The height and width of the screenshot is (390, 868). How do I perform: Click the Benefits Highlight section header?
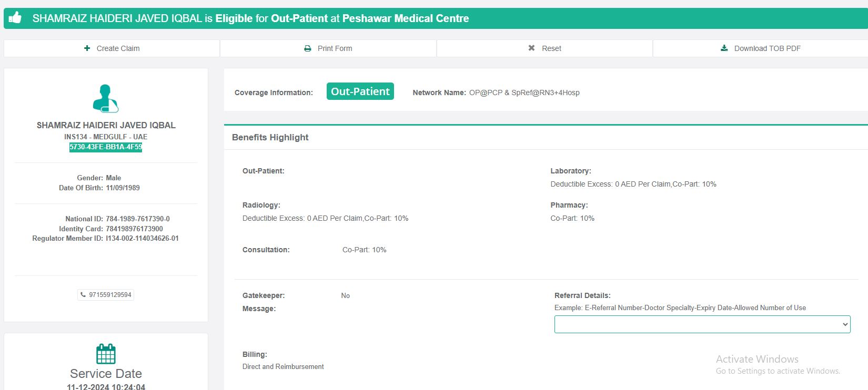(270, 137)
